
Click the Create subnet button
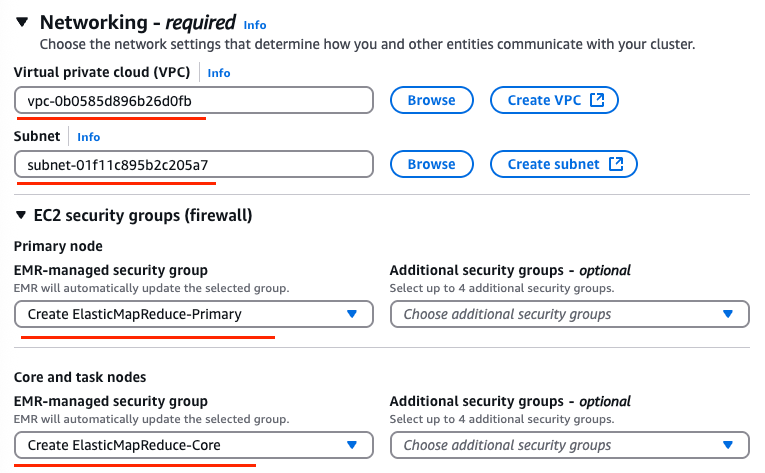pyautogui.click(x=564, y=164)
